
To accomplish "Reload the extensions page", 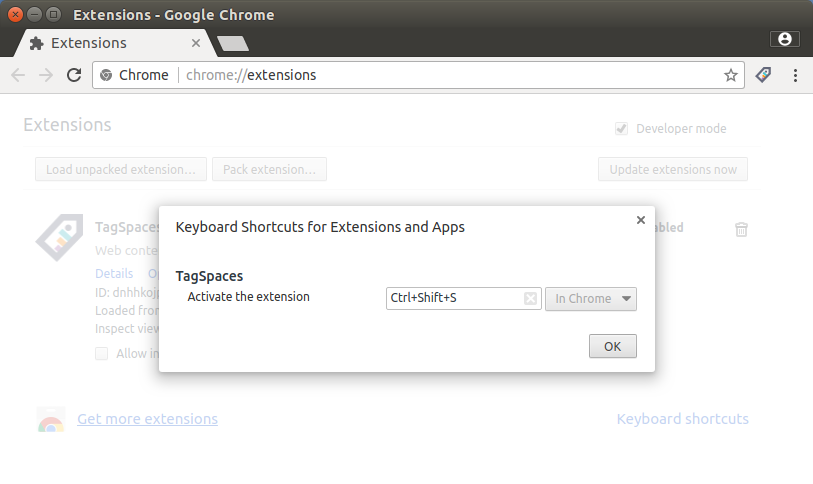I will click(x=74, y=75).
